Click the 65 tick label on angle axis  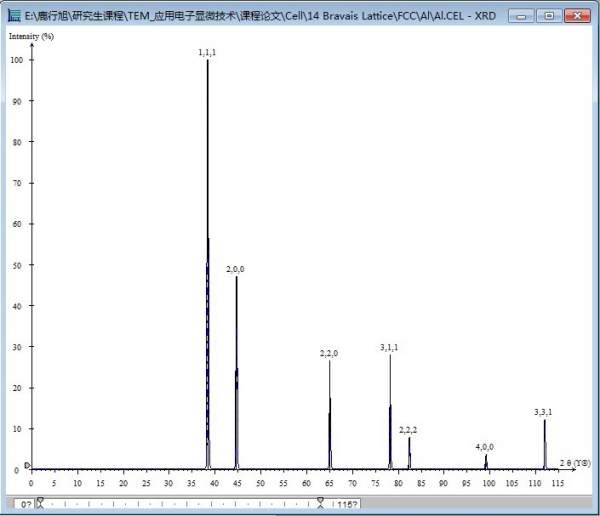point(329,483)
